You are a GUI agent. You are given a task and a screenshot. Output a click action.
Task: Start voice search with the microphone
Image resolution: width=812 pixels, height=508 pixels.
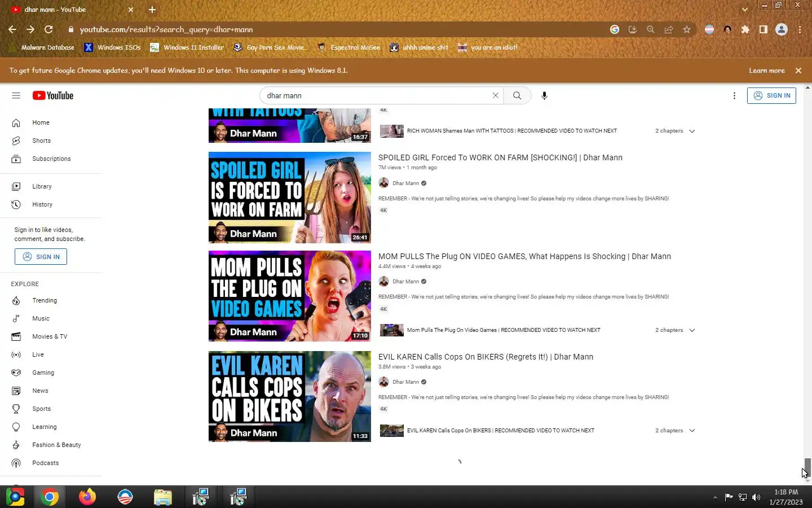click(544, 95)
